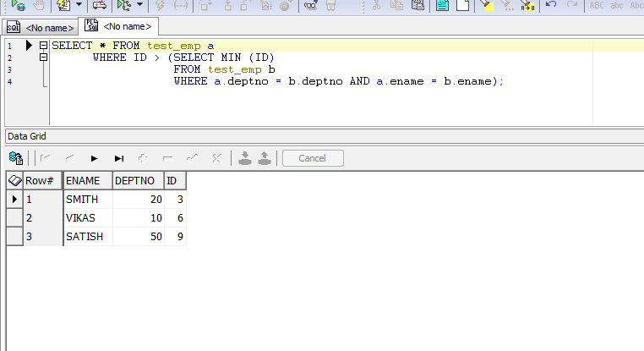Click the Undo arrow icon
The width and height of the screenshot is (644, 351).
[551, 5]
